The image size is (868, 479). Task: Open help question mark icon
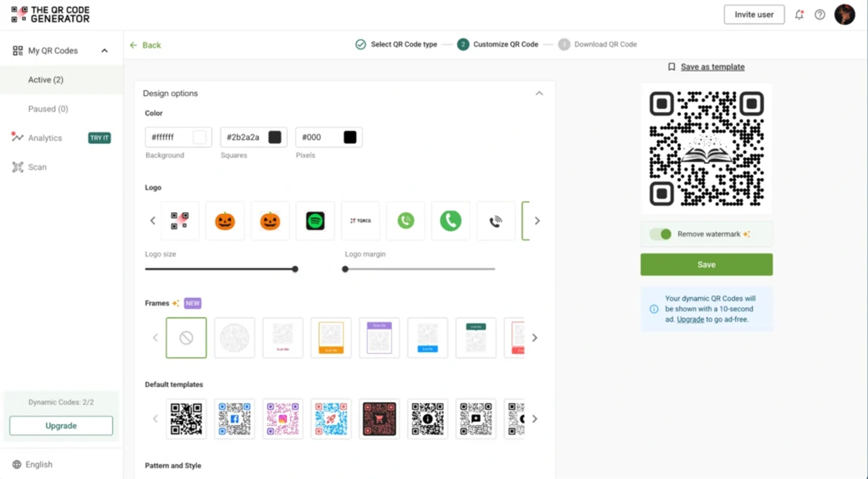coord(820,14)
